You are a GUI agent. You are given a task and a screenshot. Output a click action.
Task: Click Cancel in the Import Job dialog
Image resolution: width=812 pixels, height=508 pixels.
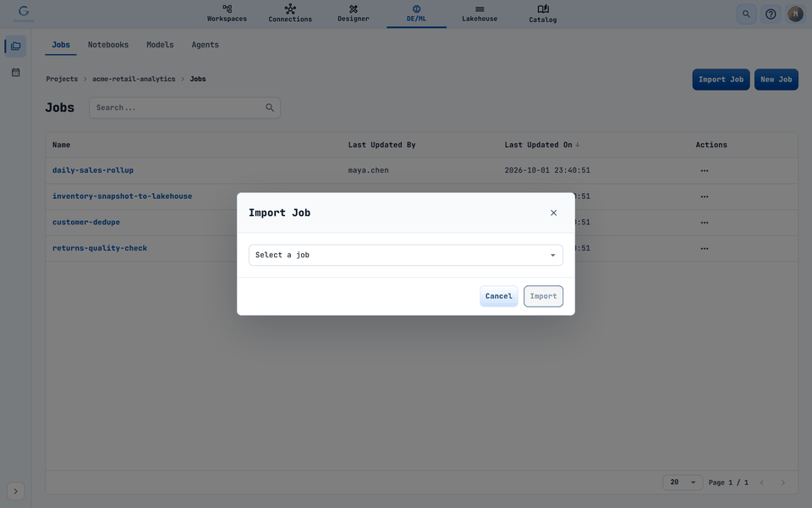[x=499, y=296]
